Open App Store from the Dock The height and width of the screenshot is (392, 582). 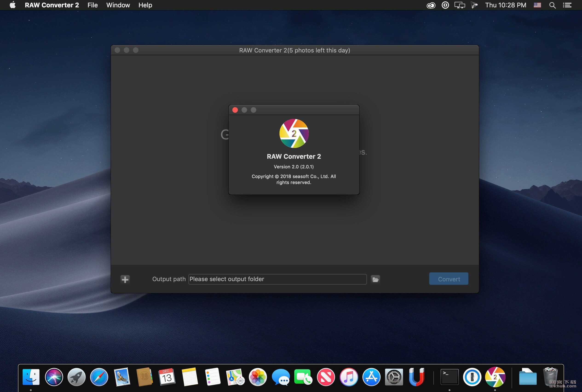pos(371,377)
